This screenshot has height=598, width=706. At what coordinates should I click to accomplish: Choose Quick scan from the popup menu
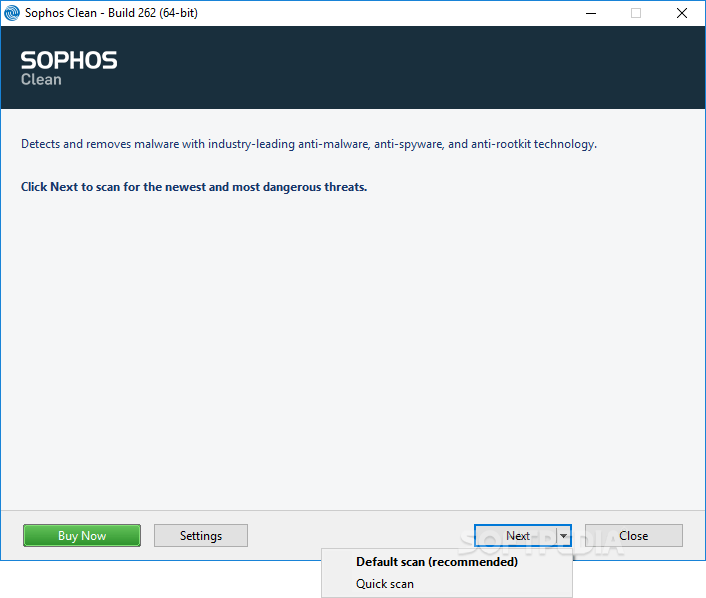point(447,584)
